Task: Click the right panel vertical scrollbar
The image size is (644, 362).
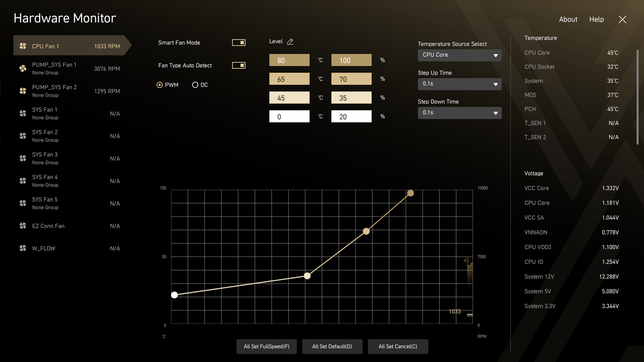Action: [x=637, y=97]
